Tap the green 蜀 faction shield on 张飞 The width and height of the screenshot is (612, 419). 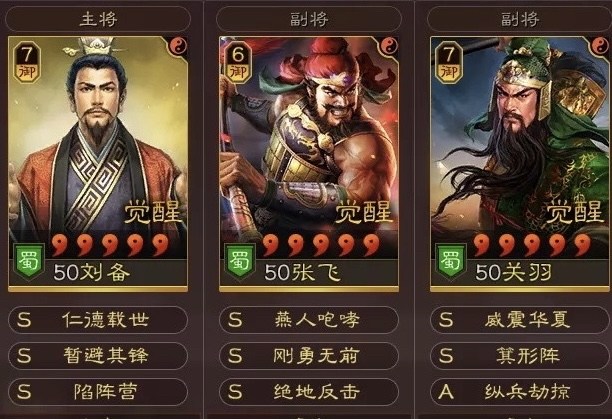pyautogui.click(x=240, y=261)
